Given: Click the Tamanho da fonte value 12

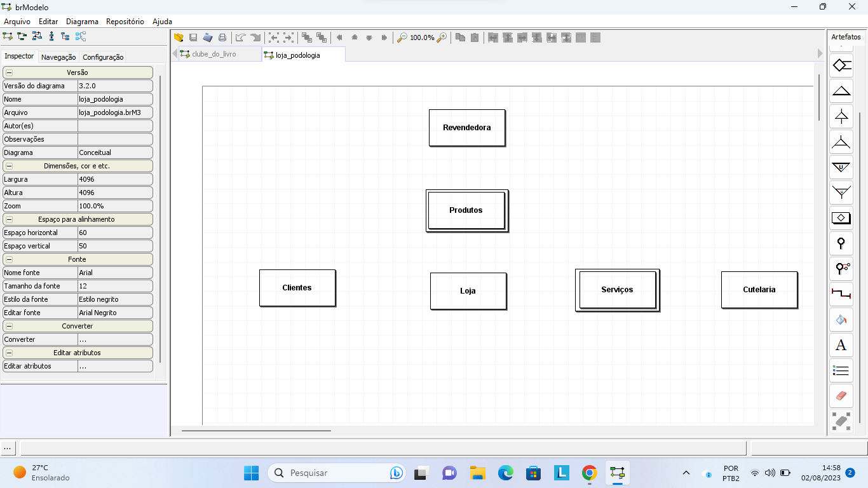Looking at the screenshot, I should (115, 286).
